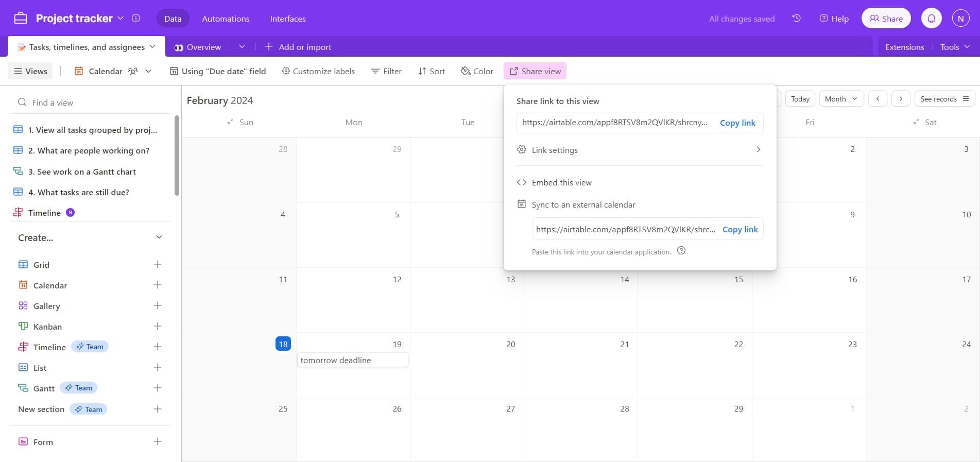This screenshot has height=462, width=980.
Task: Add a Form view with its plus icon
Action: pos(158,441)
